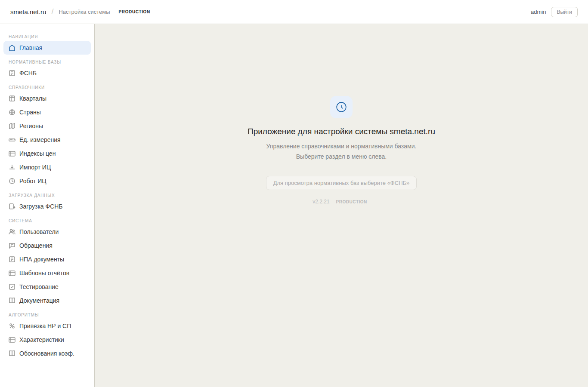Viewport: 588px width, 387px height.
Task: Click the ФСНБ hint box in center
Action: click(x=341, y=183)
